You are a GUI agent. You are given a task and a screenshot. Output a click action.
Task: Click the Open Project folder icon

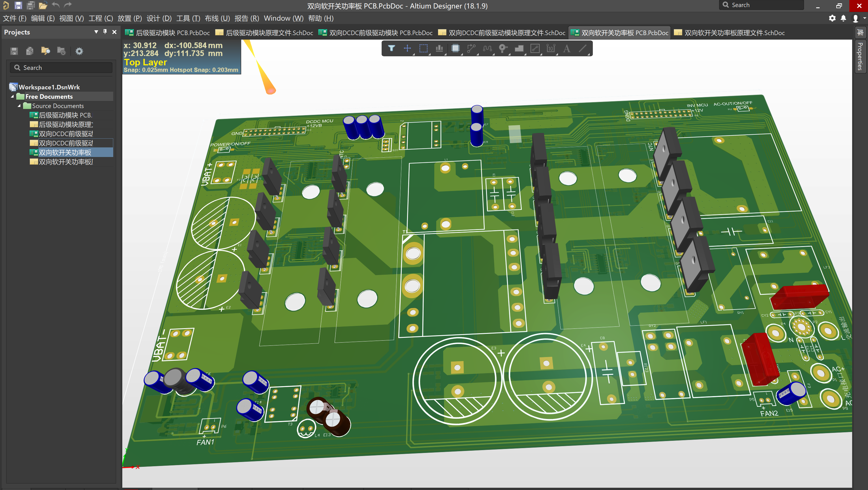click(43, 5)
